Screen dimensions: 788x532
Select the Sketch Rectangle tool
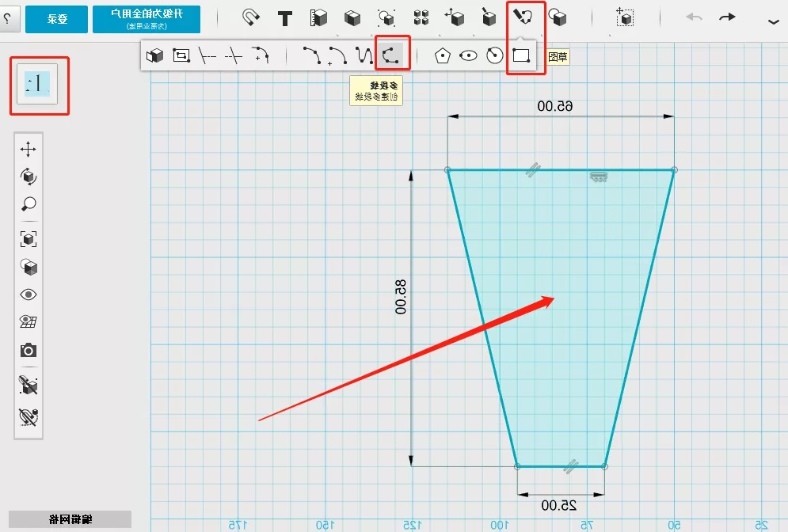[x=521, y=55]
